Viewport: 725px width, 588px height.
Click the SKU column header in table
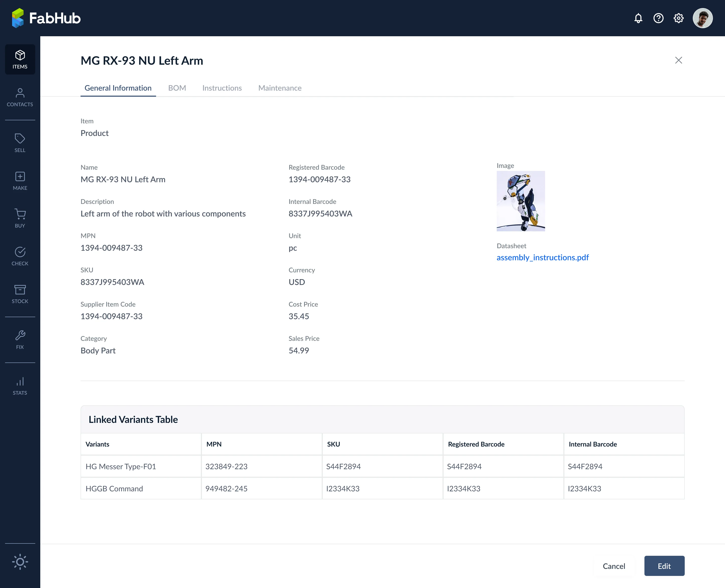point(382,444)
